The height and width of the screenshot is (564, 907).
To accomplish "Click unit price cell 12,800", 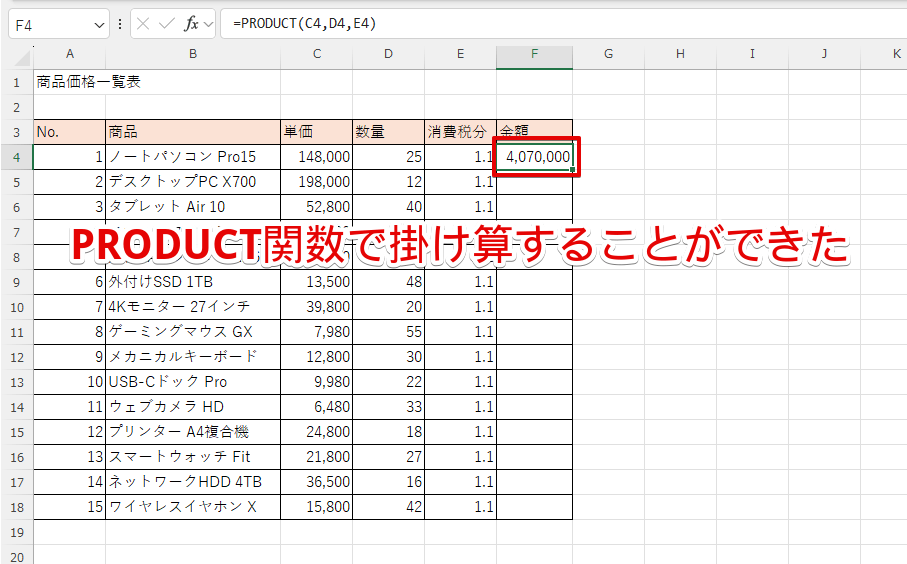I will 316,357.
